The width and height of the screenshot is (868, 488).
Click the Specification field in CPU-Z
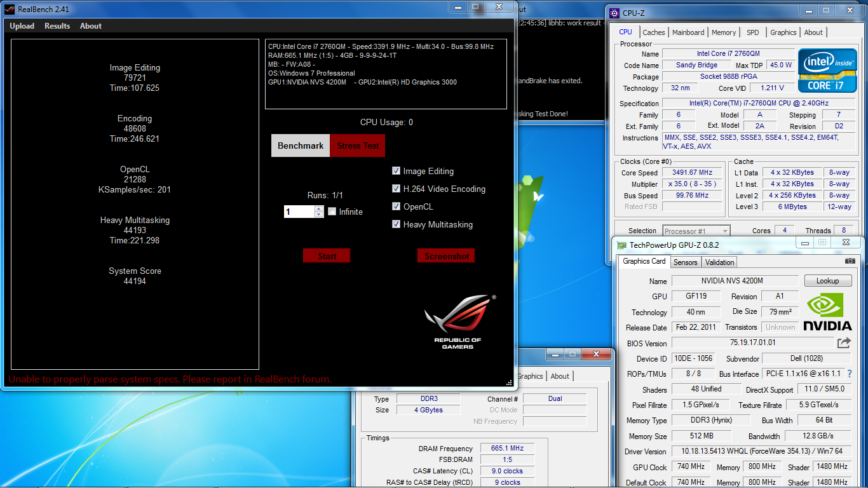760,103
